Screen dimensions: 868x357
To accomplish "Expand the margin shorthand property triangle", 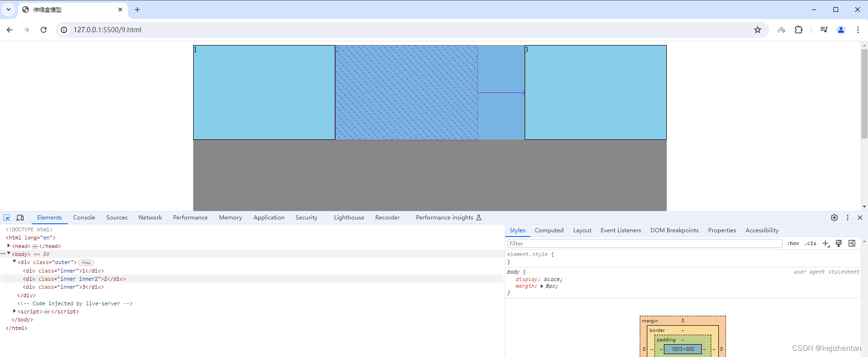I will point(542,286).
